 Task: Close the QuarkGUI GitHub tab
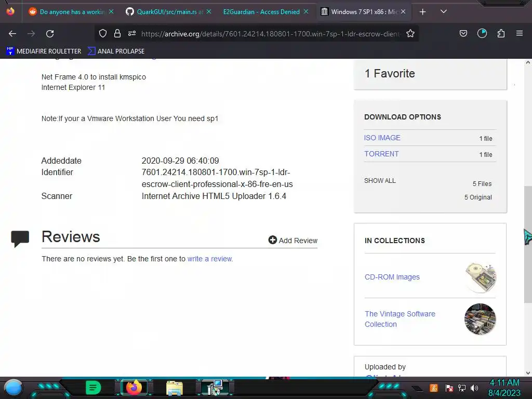[x=209, y=12]
